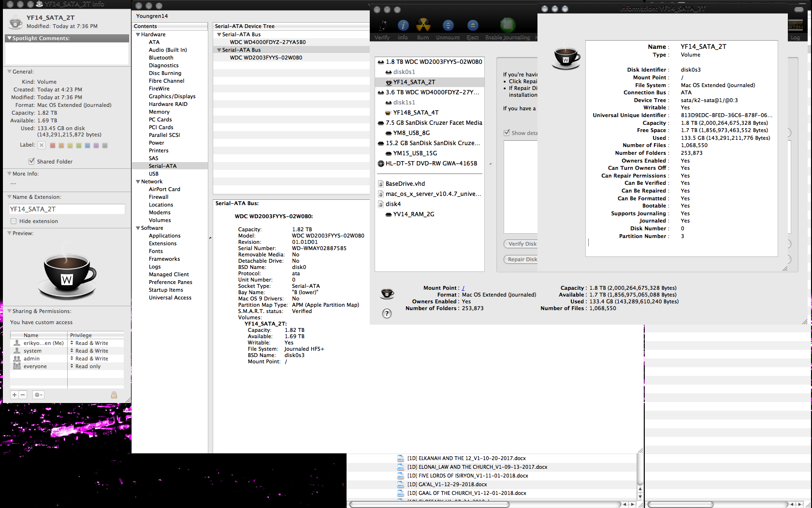Select USB in the Hardware list

[170, 174]
